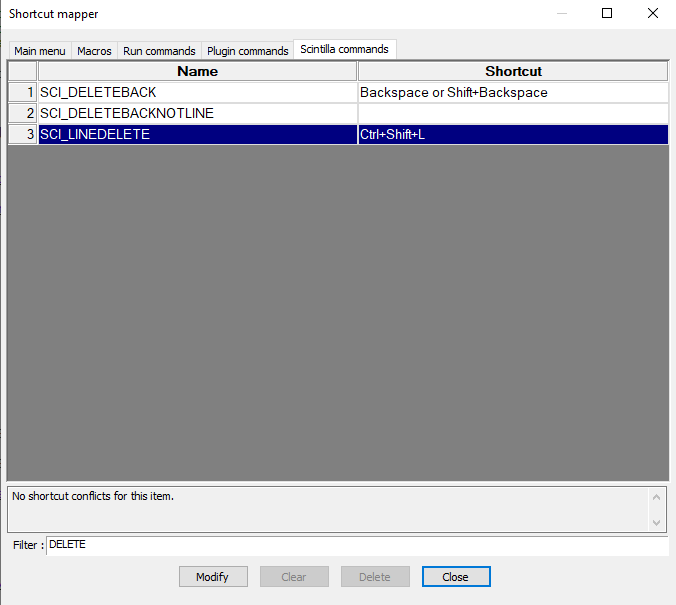Select the Run commands tab
This screenshot has height=605, width=676.
[x=159, y=51]
